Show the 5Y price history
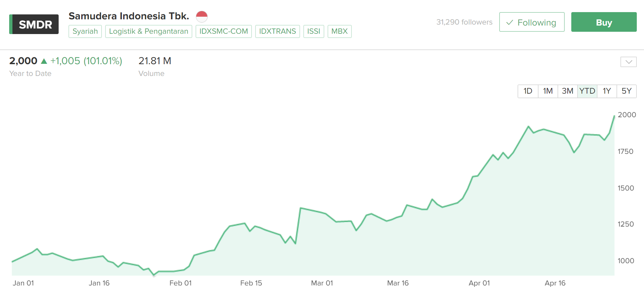This screenshot has width=644, height=293. [626, 91]
